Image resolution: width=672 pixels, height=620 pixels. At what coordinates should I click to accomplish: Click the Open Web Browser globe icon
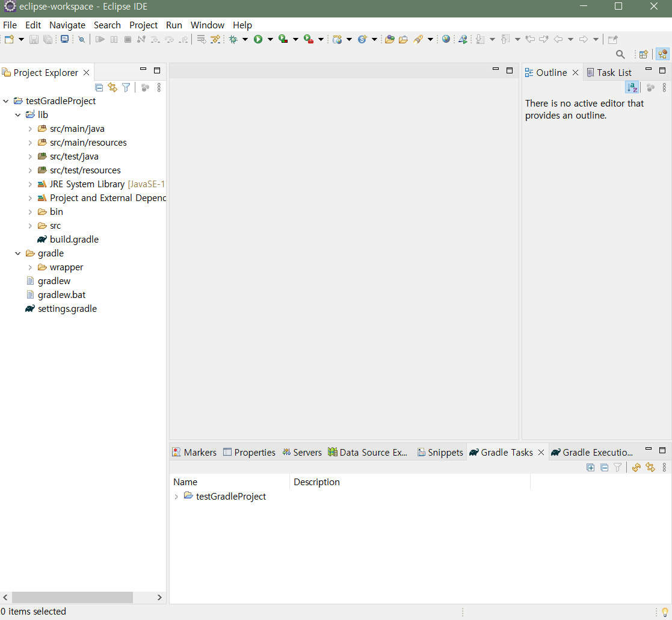pyautogui.click(x=446, y=40)
